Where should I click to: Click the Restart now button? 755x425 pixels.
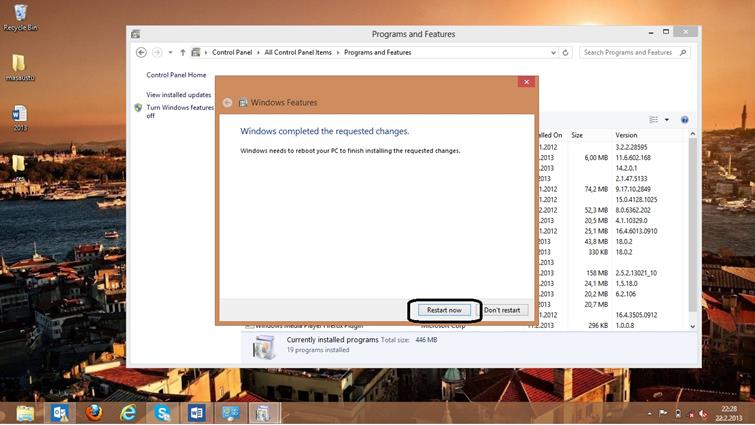[444, 310]
